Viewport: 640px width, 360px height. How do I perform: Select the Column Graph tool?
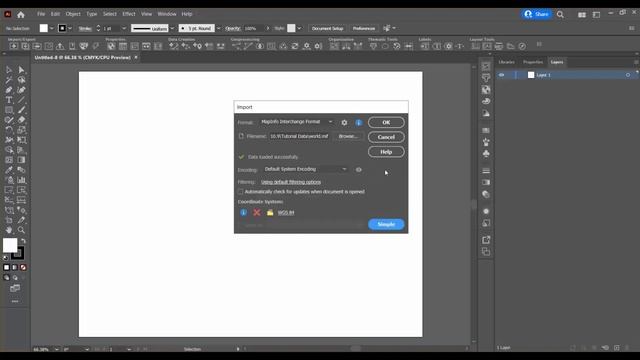point(21,180)
